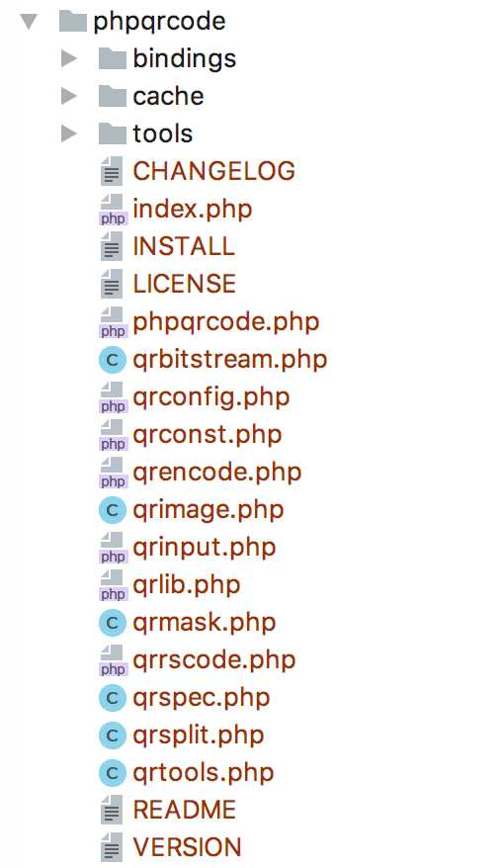The width and height of the screenshot is (504, 868).
Task: Expand the tools folder arrow
Action: pyautogui.click(x=68, y=133)
